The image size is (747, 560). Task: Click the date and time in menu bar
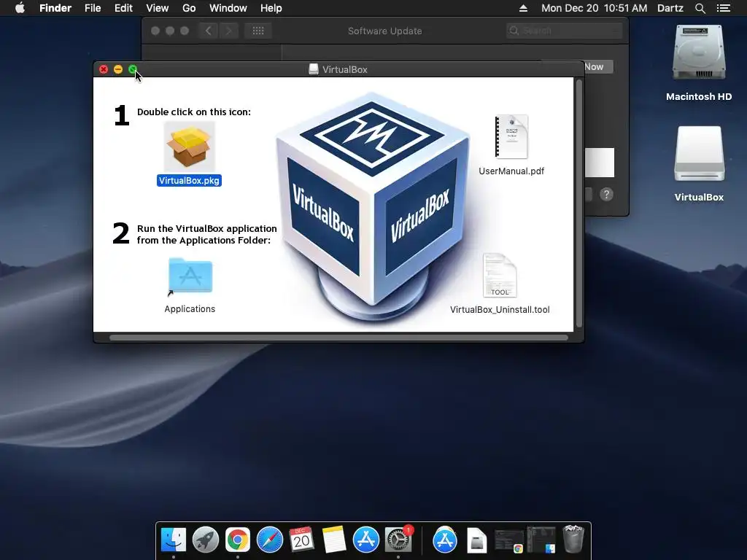coord(594,8)
